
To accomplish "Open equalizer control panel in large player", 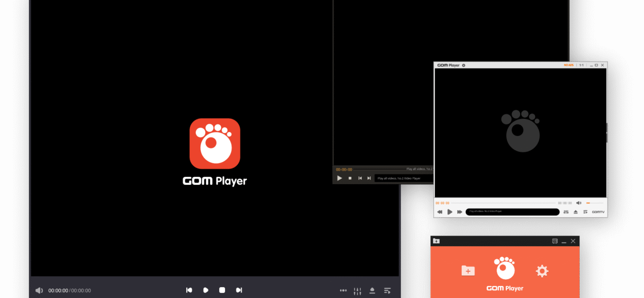I will pos(357,291).
